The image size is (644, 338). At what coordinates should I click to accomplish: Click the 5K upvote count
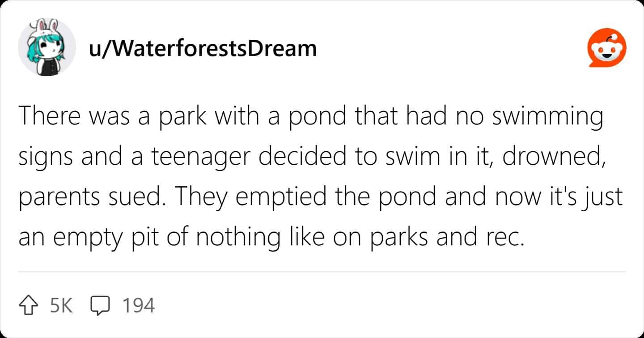coord(61,306)
